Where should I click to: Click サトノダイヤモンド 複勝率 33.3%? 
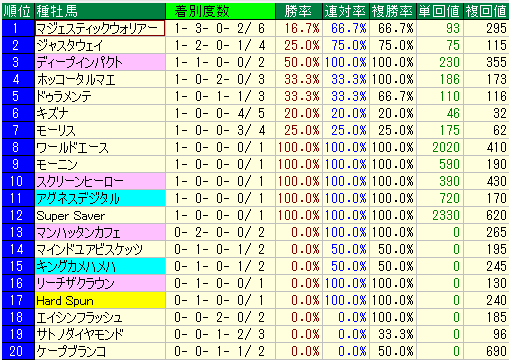[x=393, y=334]
